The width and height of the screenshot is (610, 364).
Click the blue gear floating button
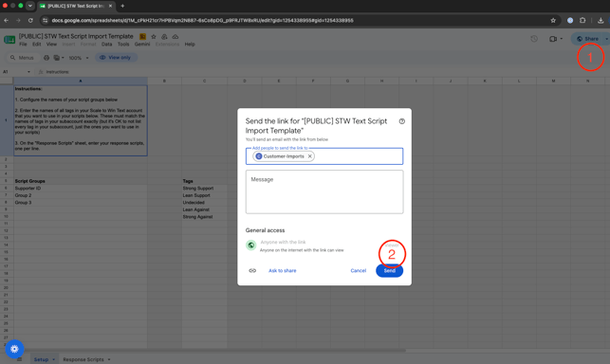(x=14, y=349)
